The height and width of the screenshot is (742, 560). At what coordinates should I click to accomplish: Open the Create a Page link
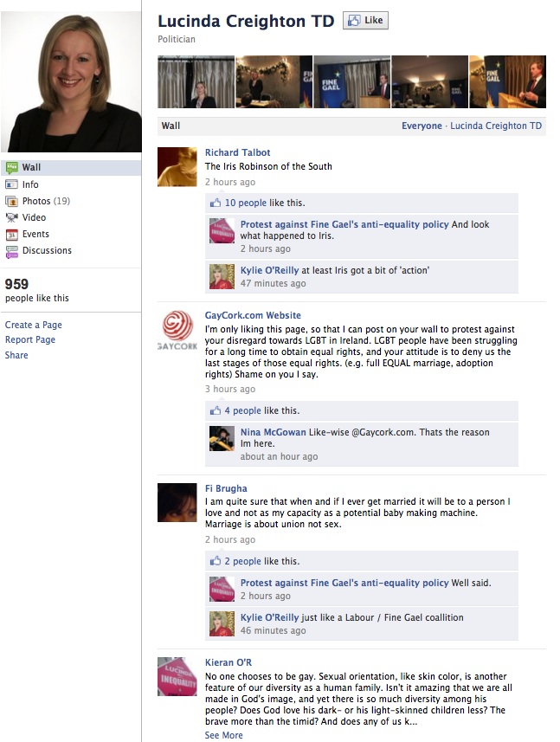point(34,325)
